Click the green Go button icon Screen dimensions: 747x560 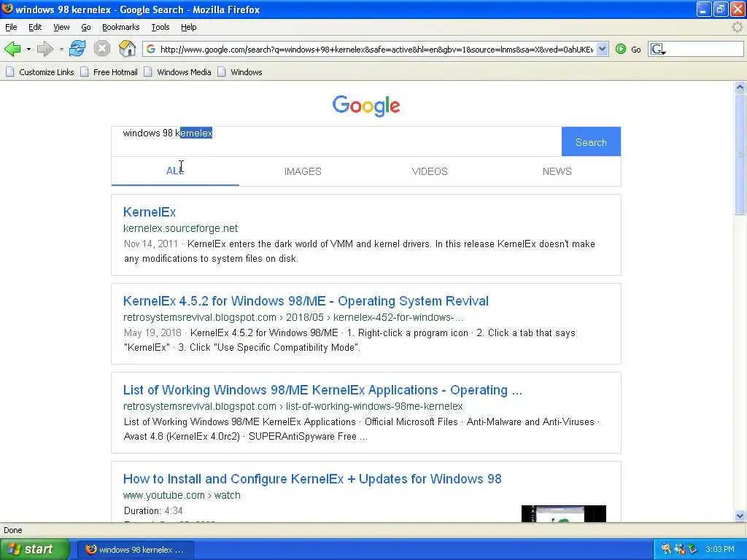[620, 49]
